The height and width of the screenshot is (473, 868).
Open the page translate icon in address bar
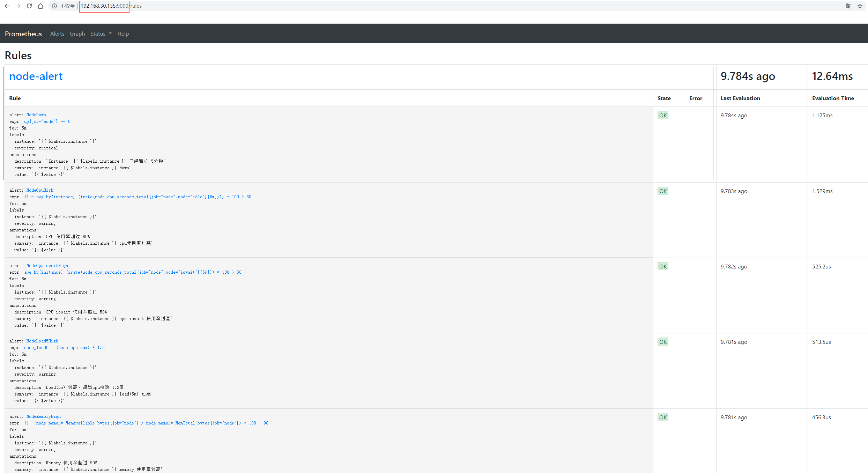pos(849,6)
